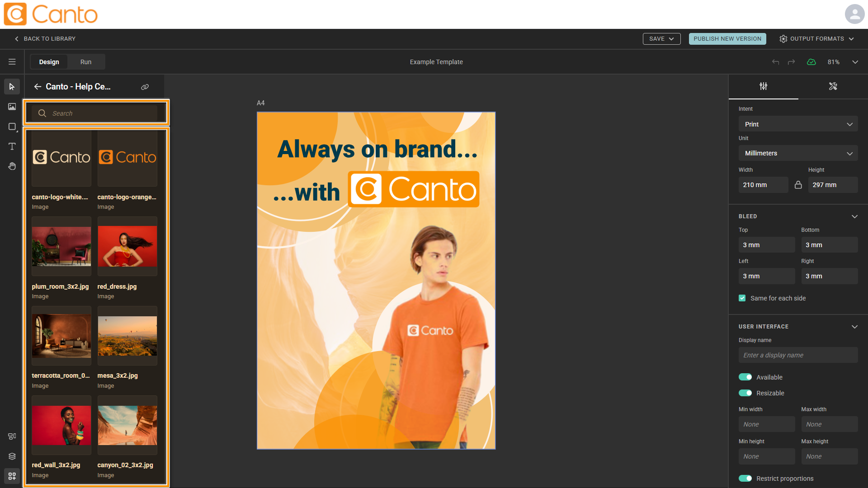The image size is (868, 488).
Task: Select plum_room_3x2.jpg thumbnail
Action: click(x=61, y=246)
